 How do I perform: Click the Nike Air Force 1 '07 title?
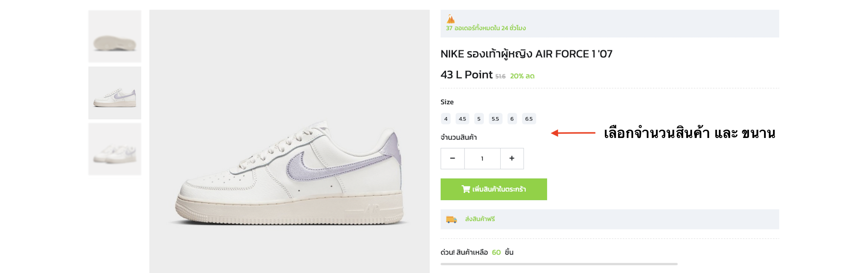[526, 54]
